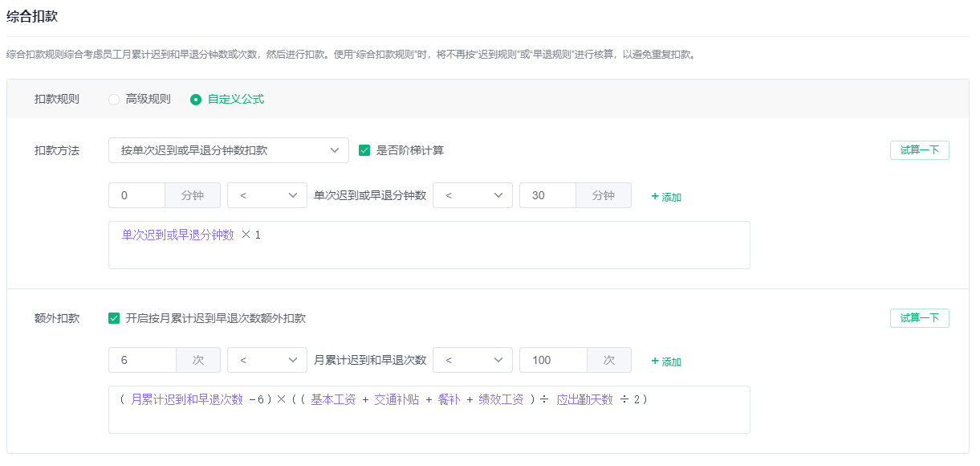Click the formula box containing 单次迟到或早退分钟数 × 1
The width and height of the screenshot is (980, 466).
(x=429, y=245)
